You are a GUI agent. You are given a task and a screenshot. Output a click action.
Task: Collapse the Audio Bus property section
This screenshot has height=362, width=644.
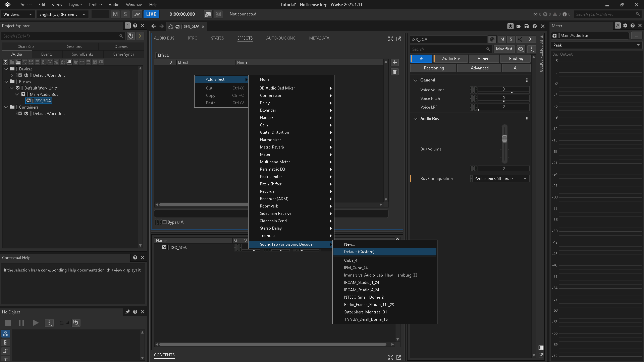pyautogui.click(x=416, y=119)
